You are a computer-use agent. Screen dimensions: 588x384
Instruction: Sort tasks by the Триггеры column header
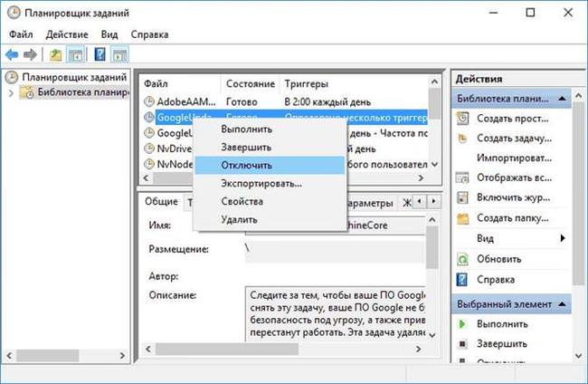[x=354, y=83]
